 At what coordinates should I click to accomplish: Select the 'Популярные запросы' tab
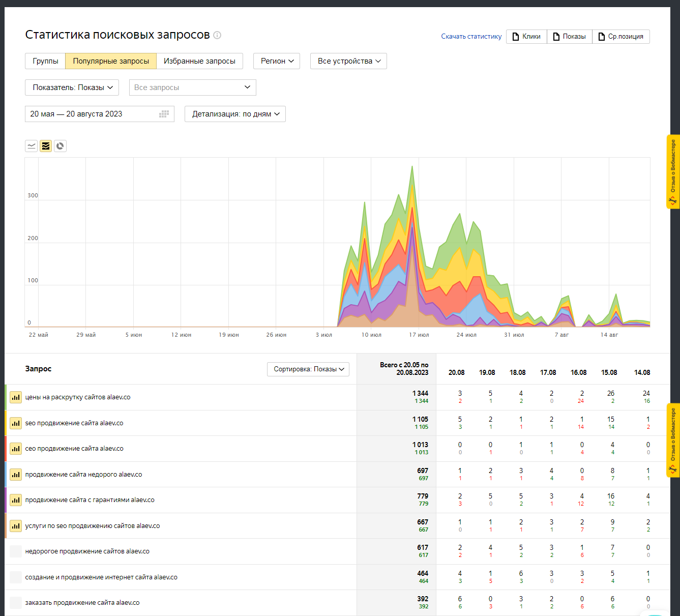click(x=111, y=61)
